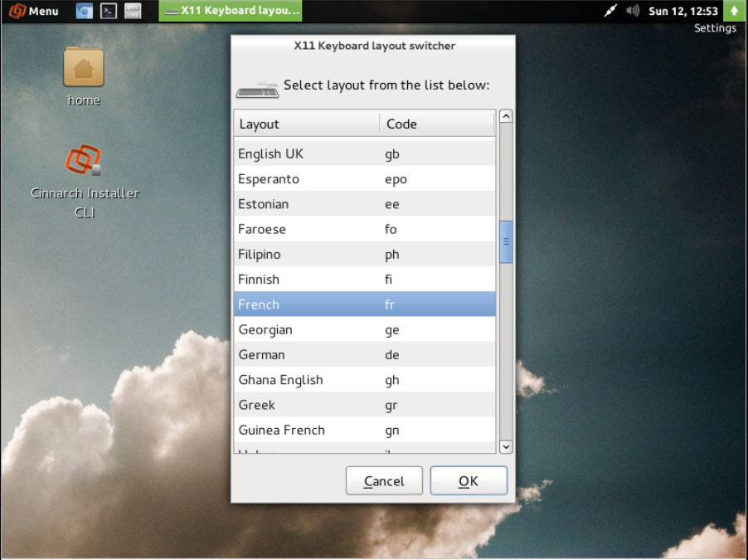Select the X11 Keyboard layout taskbar item
This screenshot has width=748, height=560.
pyautogui.click(x=231, y=11)
